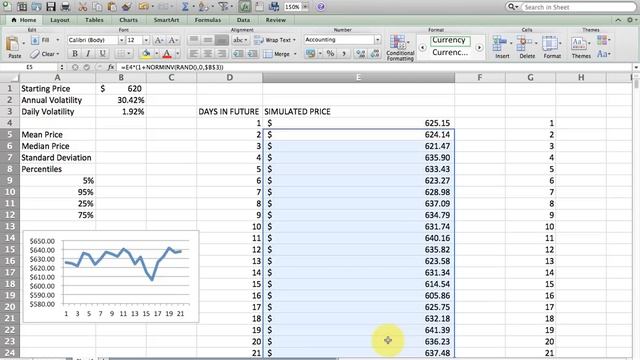The width and height of the screenshot is (640, 360).
Task: Click the Cut scissors icon
Action: 83,7
